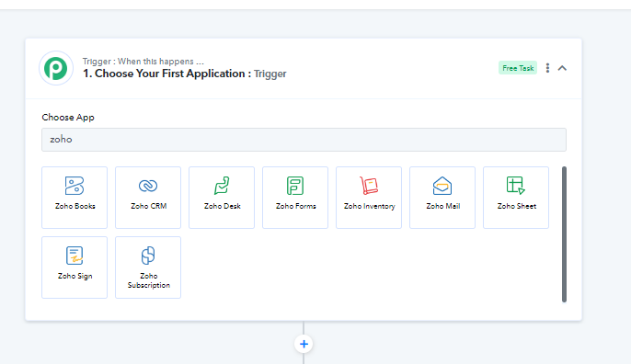Image resolution: width=631 pixels, height=364 pixels.
Task: Click the Choose App search field
Action: point(304,140)
